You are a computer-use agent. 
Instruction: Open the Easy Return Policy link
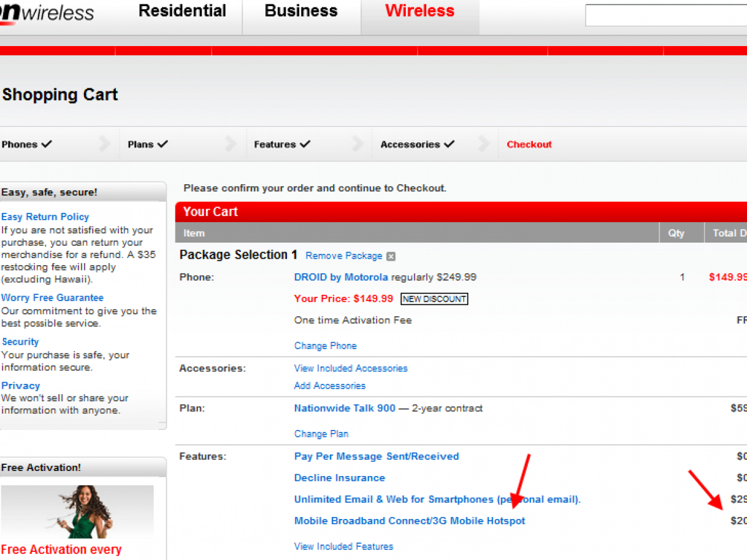[x=45, y=217]
